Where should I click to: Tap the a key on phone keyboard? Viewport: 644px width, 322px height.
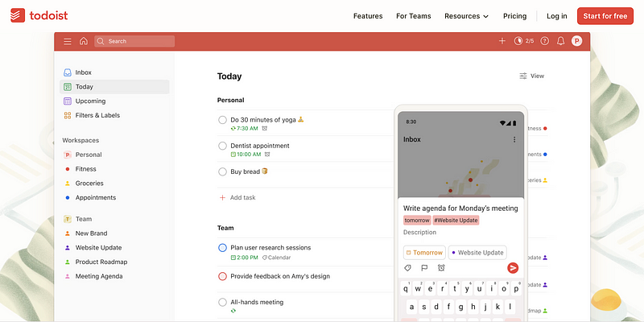(x=412, y=307)
